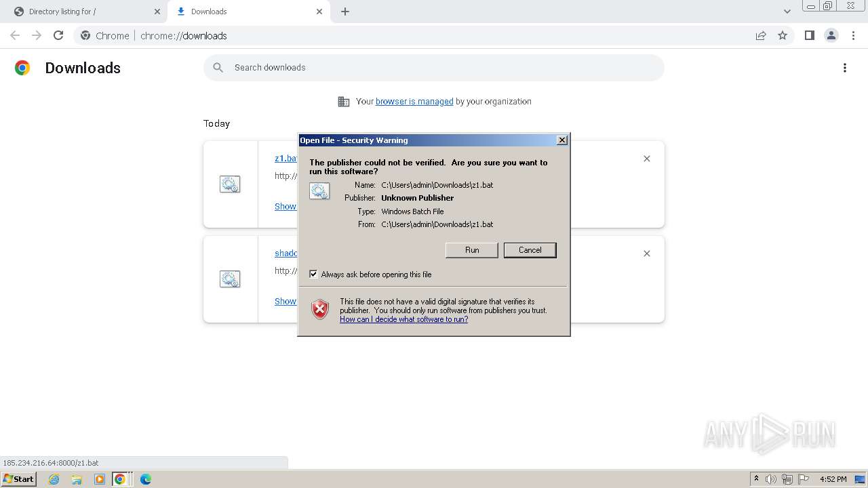Viewport: 868px width, 488px height.
Task: Launch Microsoft Edge from taskbar
Action: (x=145, y=479)
